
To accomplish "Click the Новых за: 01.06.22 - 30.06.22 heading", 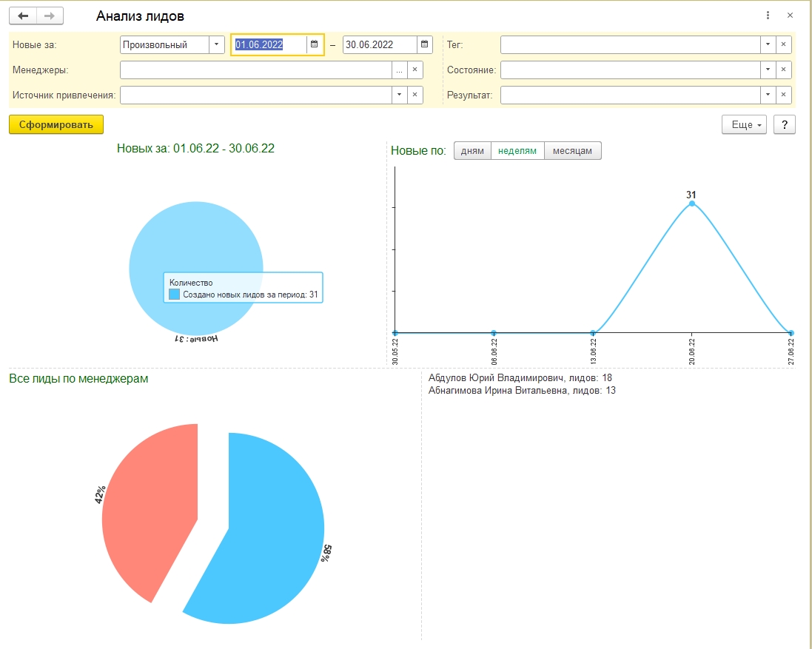I will tap(195, 148).
